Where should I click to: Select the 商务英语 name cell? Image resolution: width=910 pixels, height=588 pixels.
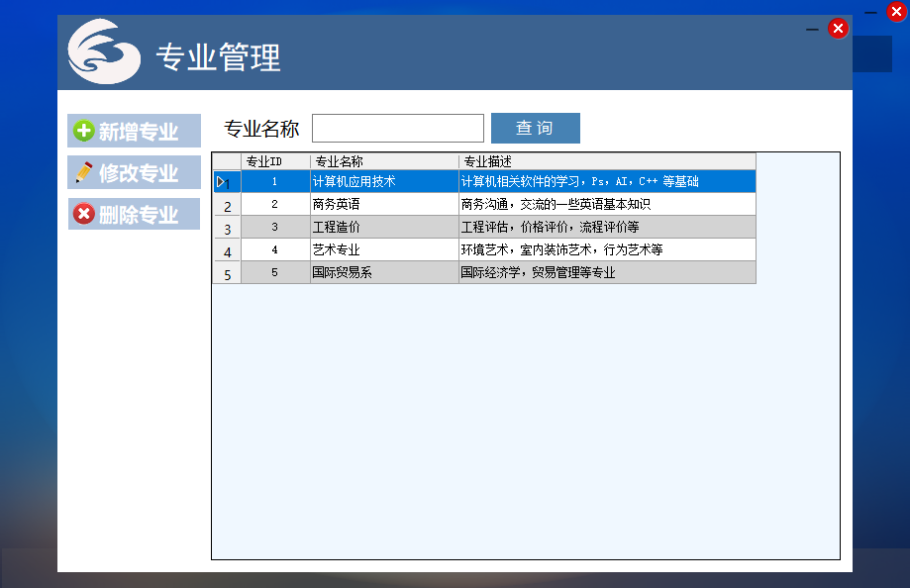384,204
